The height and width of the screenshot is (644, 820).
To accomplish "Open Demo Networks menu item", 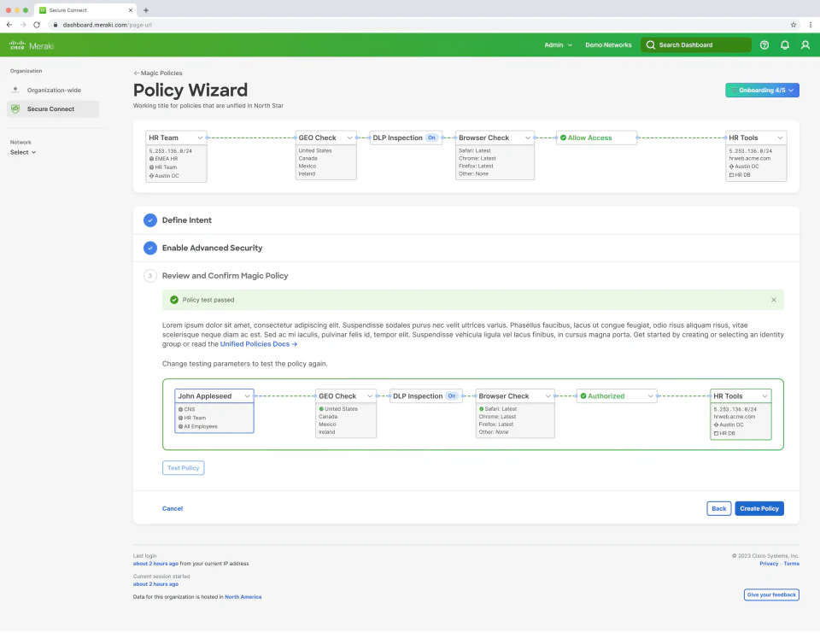I will 608,45.
